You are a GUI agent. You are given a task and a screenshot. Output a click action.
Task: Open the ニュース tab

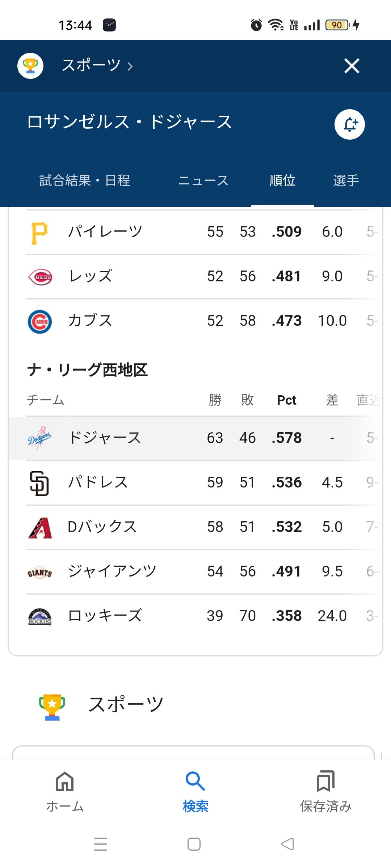point(203,180)
